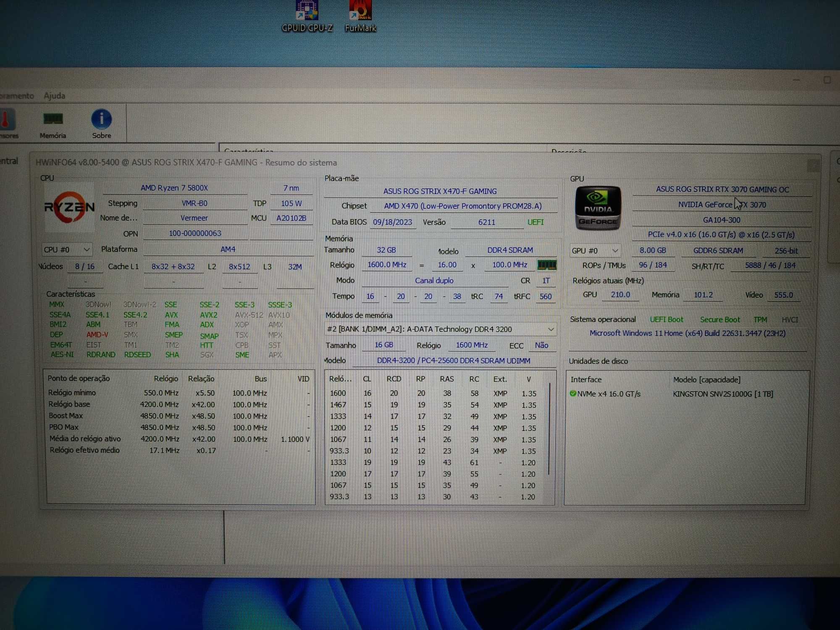Click the Relógio mínimo row

click(x=179, y=393)
